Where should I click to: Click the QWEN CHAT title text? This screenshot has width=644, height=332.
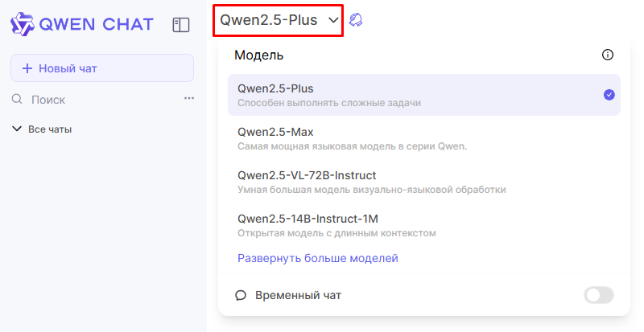click(97, 25)
